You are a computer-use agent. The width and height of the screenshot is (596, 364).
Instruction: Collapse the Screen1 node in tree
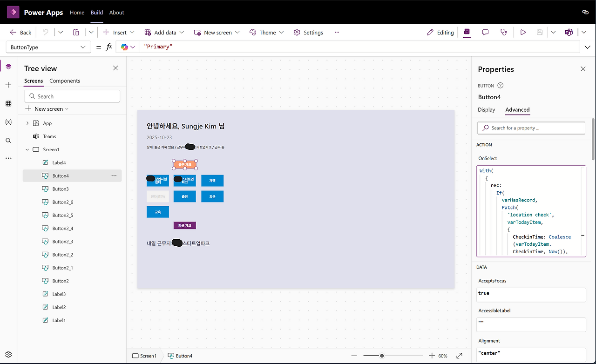[27, 149]
